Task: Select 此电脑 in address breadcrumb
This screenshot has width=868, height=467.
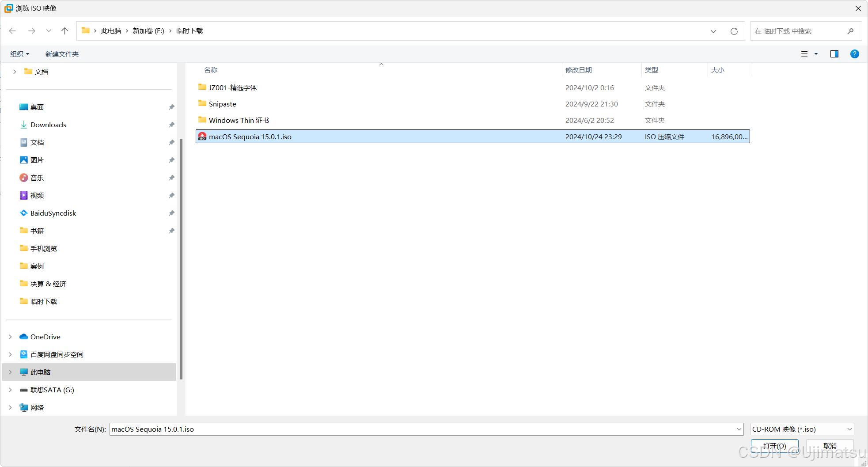Action: click(111, 31)
